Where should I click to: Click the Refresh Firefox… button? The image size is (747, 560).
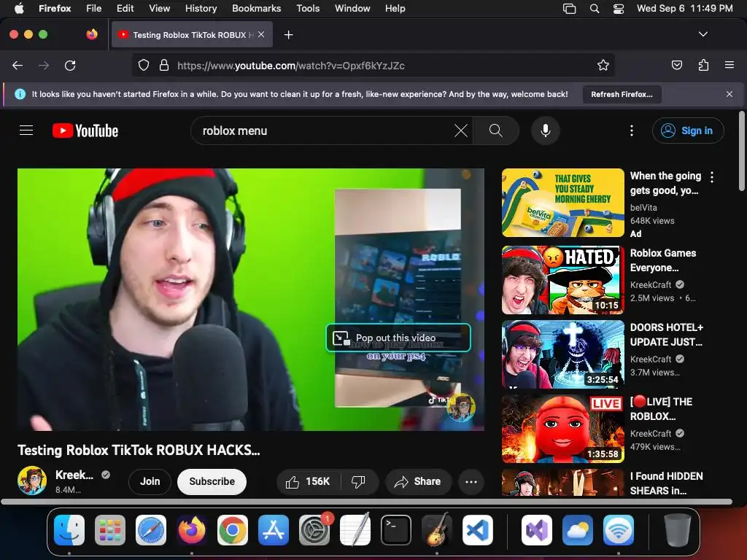point(622,94)
